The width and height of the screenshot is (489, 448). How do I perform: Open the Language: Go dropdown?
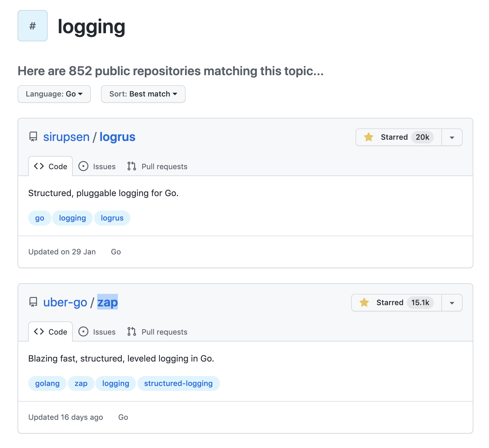(54, 94)
